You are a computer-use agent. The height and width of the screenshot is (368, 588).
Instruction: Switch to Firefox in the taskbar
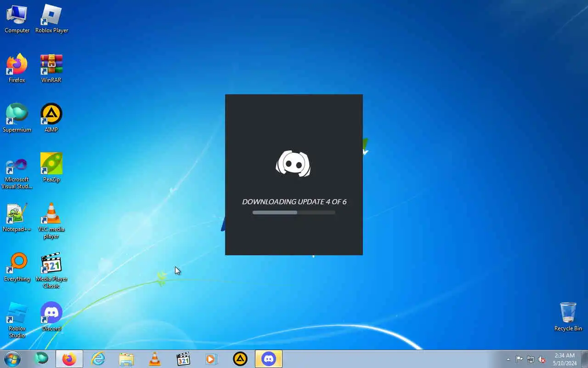pos(69,359)
